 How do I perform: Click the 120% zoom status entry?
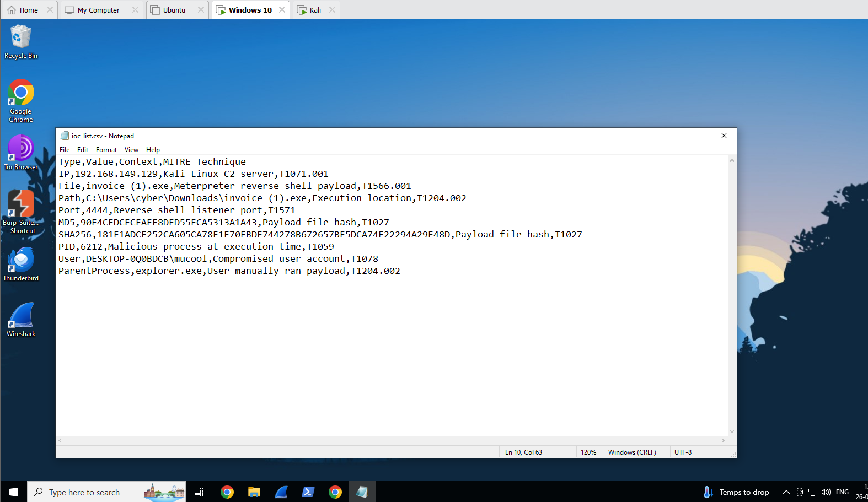(588, 452)
